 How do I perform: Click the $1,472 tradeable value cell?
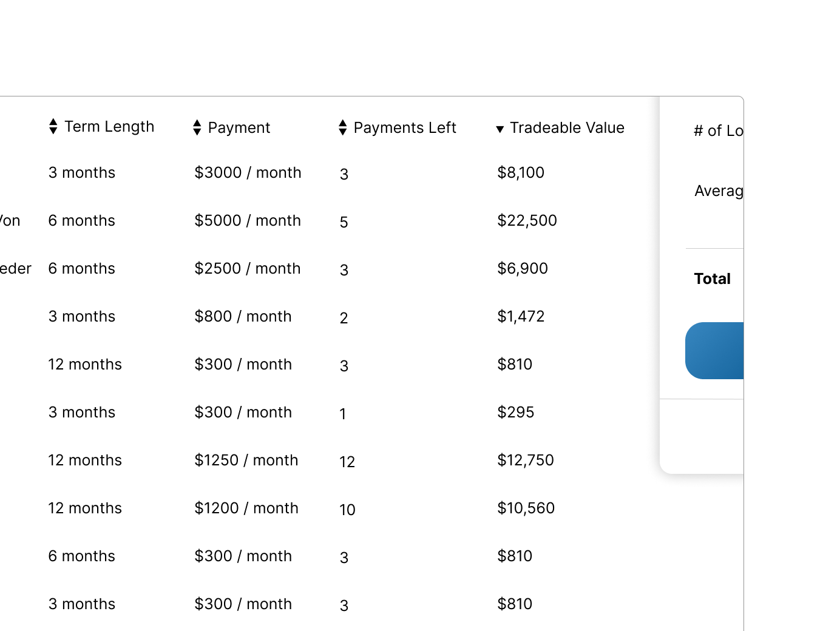(521, 317)
